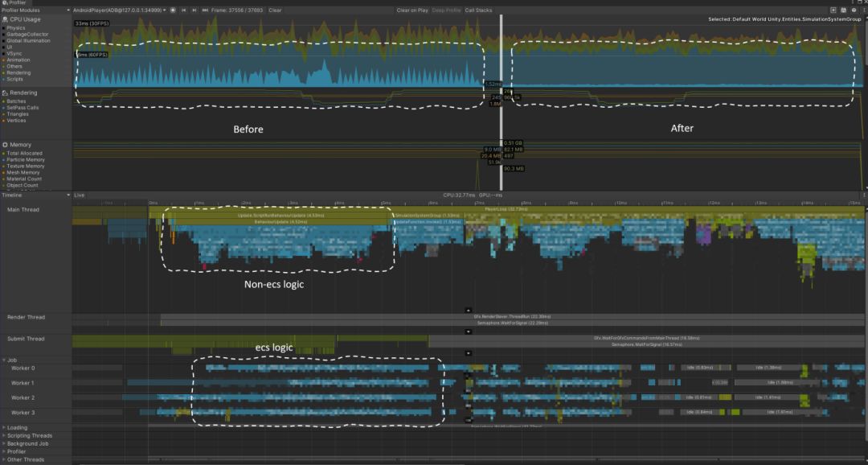The width and height of the screenshot is (868, 465).
Task: Open the profiler help icon
Action: point(854,10)
